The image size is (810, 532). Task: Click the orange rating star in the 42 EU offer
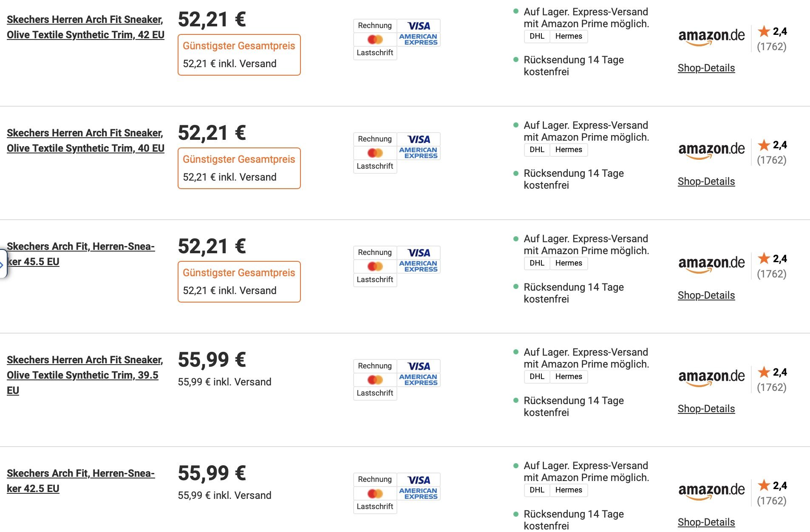(764, 31)
